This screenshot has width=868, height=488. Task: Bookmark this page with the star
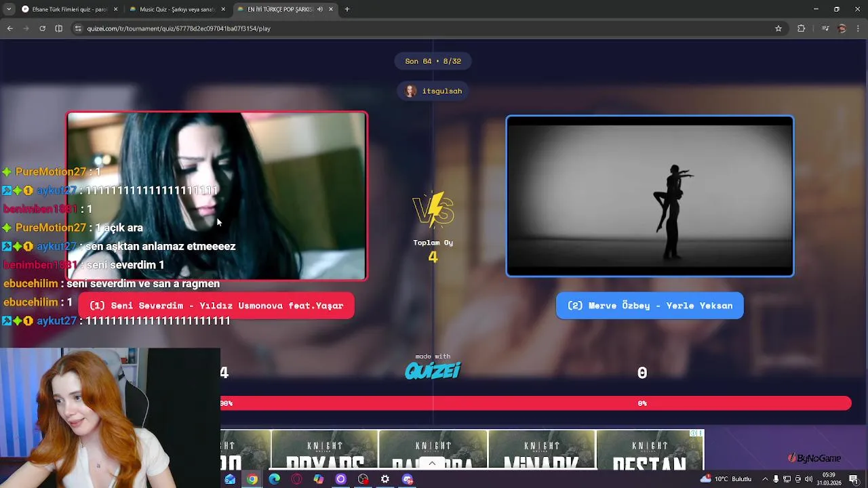(778, 28)
